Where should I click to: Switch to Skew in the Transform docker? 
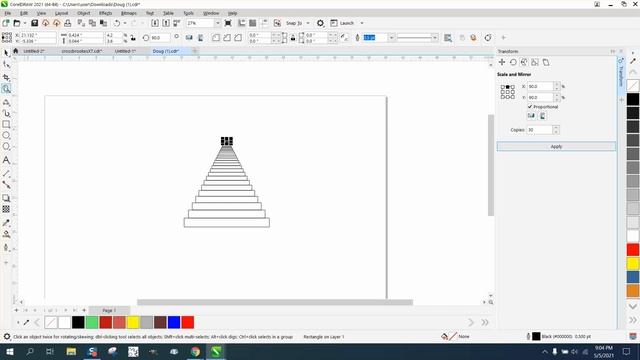(546, 62)
